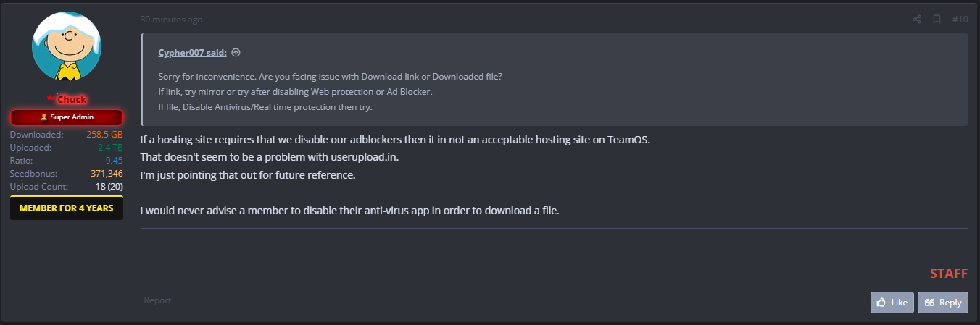Click the "Cypher007 said:" quote link
This screenshot has width=980, height=325.
coord(192,53)
